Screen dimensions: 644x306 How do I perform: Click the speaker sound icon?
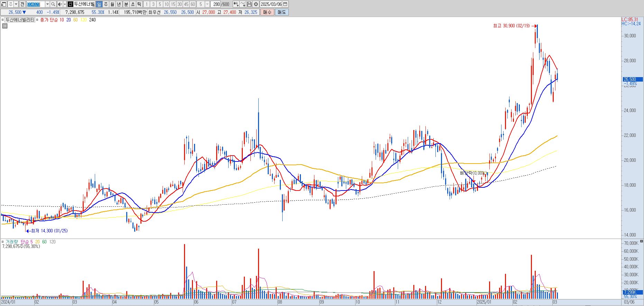(x=59, y=4)
